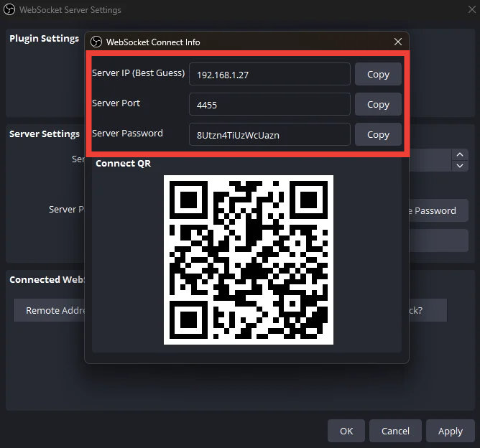Copy the Server Password value
This screenshot has width=480, height=448.
[378, 134]
